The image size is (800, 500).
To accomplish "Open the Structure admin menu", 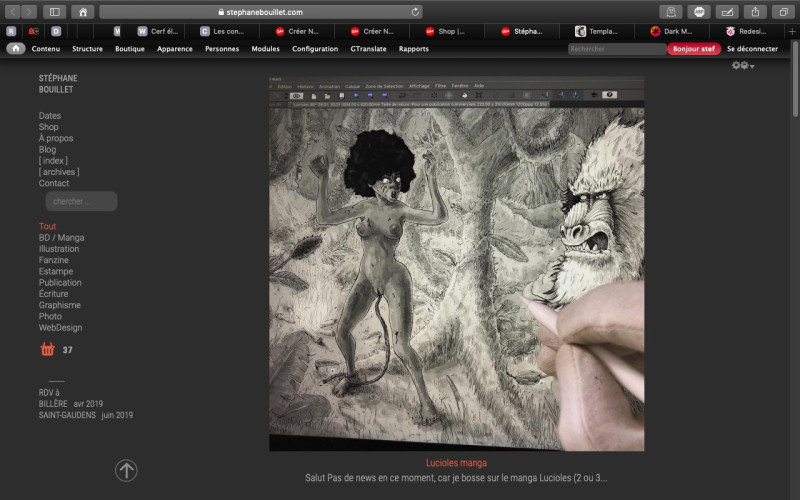I will point(87,48).
